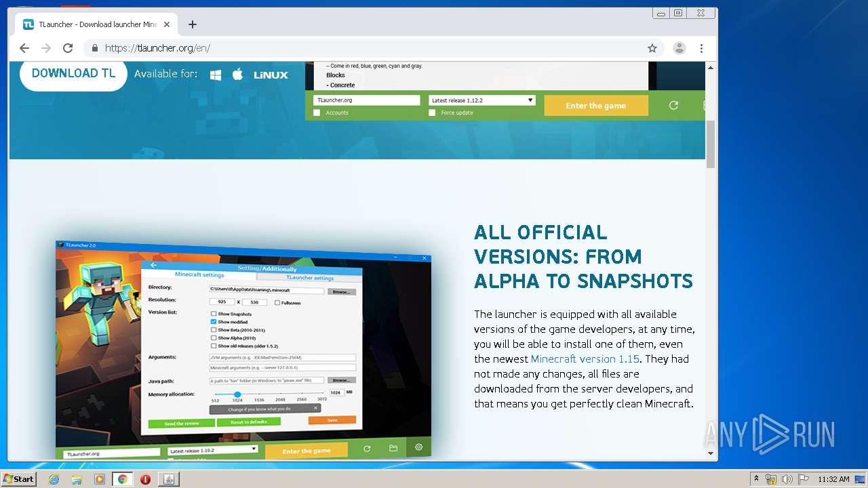Open the Windows Start button
Screen dimensions: 868x488
18,479
